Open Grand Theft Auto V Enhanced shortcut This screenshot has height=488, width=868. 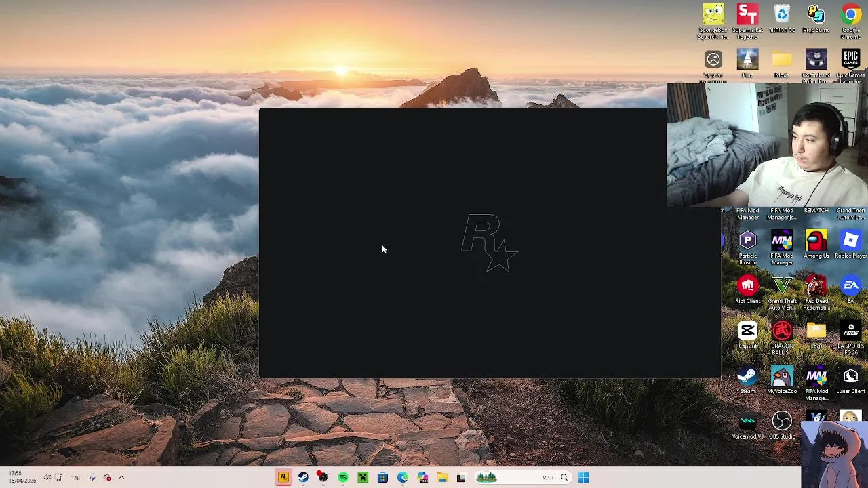click(x=782, y=293)
